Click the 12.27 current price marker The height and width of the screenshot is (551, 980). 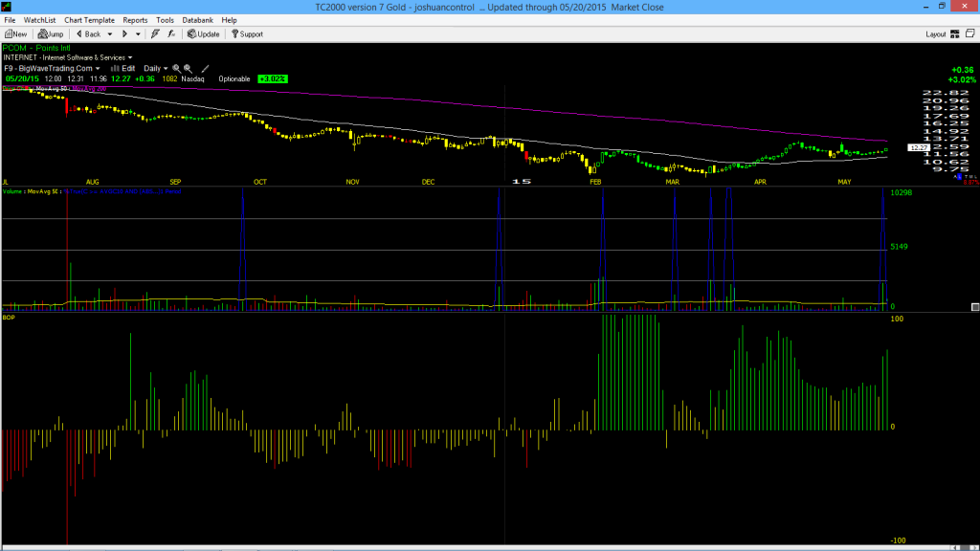click(x=918, y=148)
